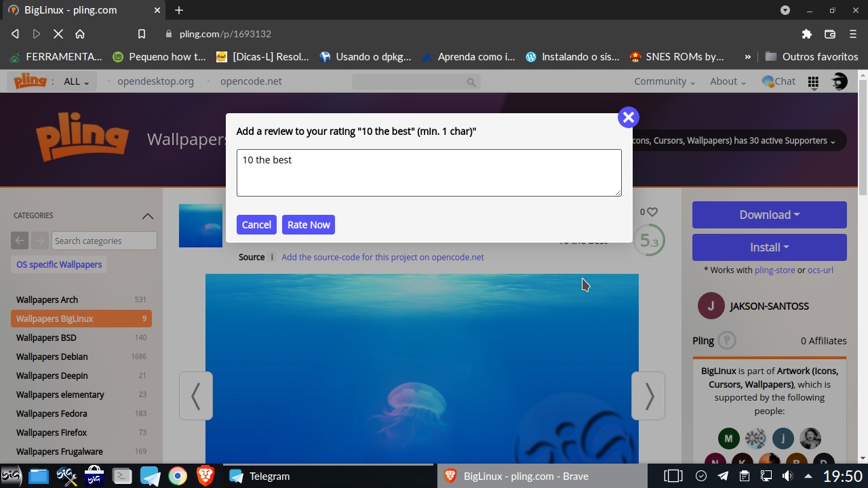
Task: Open the user profile avatar menu
Action: click(x=840, y=81)
